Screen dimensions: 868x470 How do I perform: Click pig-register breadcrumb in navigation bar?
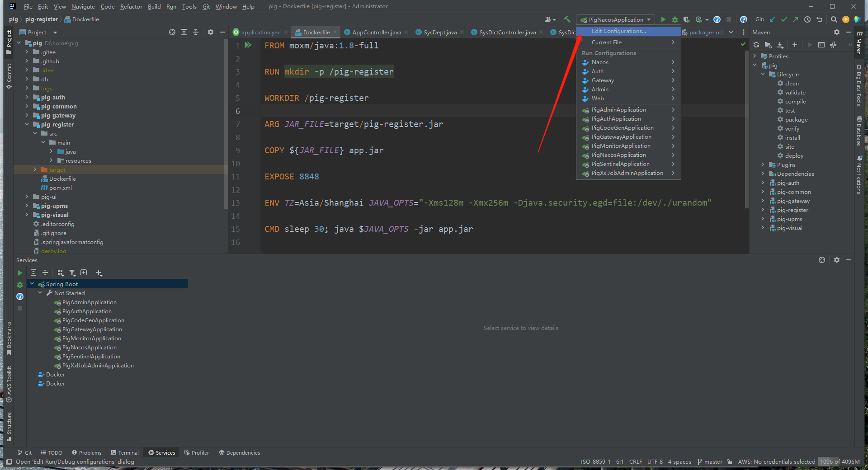pos(42,19)
